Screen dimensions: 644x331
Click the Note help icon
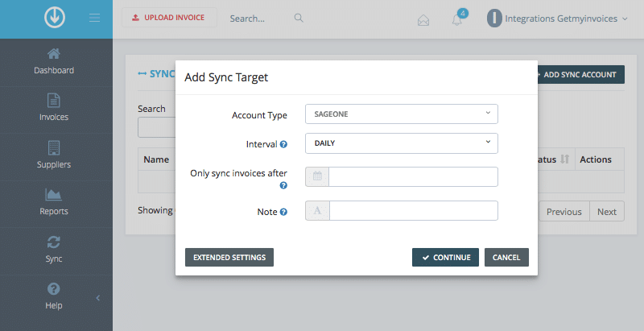pyautogui.click(x=283, y=212)
